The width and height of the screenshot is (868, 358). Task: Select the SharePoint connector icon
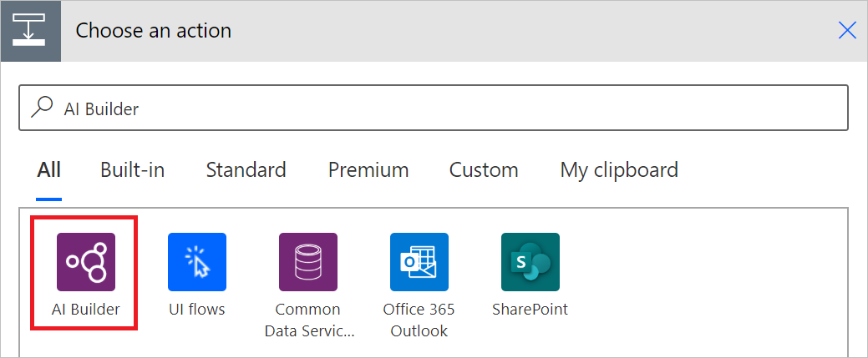[530, 261]
